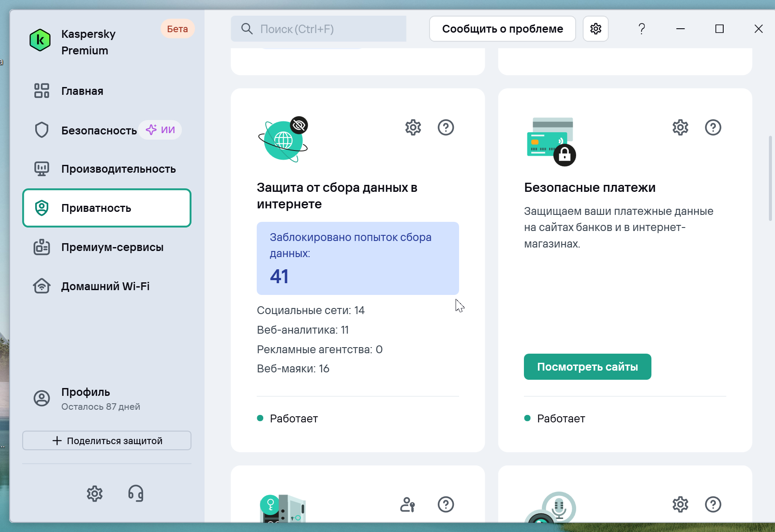This screenshot has height=532, width=775.
Task: Open help icon on the microphone card
Action: (x=713, y=505)
